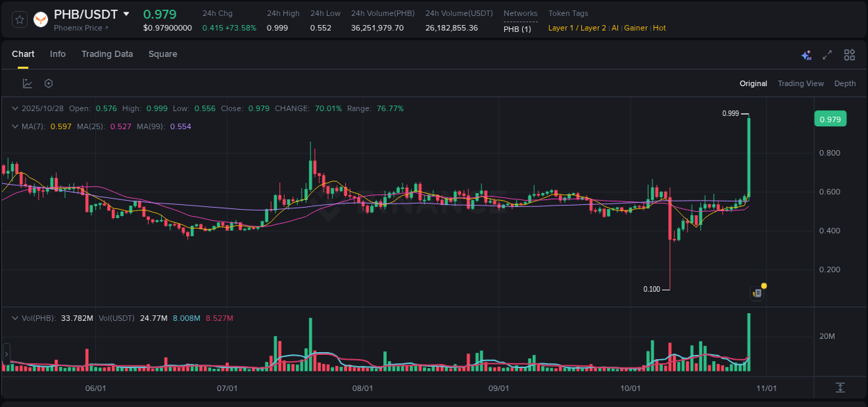
Task: Collapse the candle info row via chevron
Action: tap(15, 108)
